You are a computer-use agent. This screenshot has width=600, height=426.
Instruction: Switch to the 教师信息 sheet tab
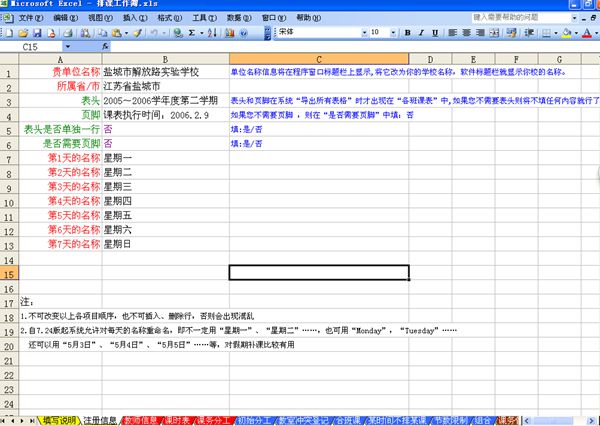(141, 420)
